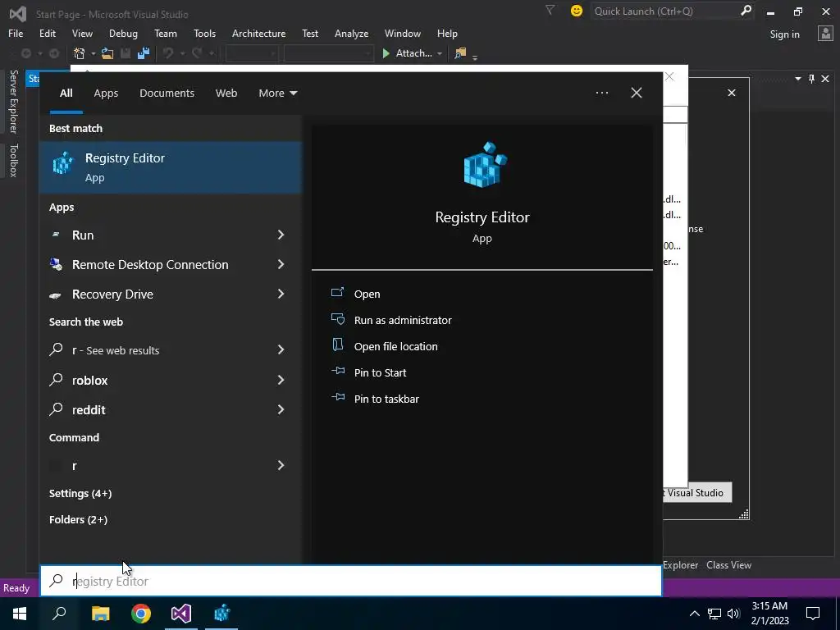Open the Debug menu
The width and height of the screenshot is (840, 630).
pyautogui.click(x=123, y=33)
